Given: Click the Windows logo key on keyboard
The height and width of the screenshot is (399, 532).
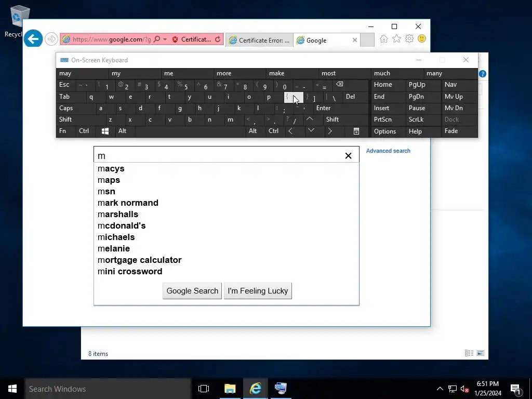Looking at the screenshot, I should click(x=105, y=131).
